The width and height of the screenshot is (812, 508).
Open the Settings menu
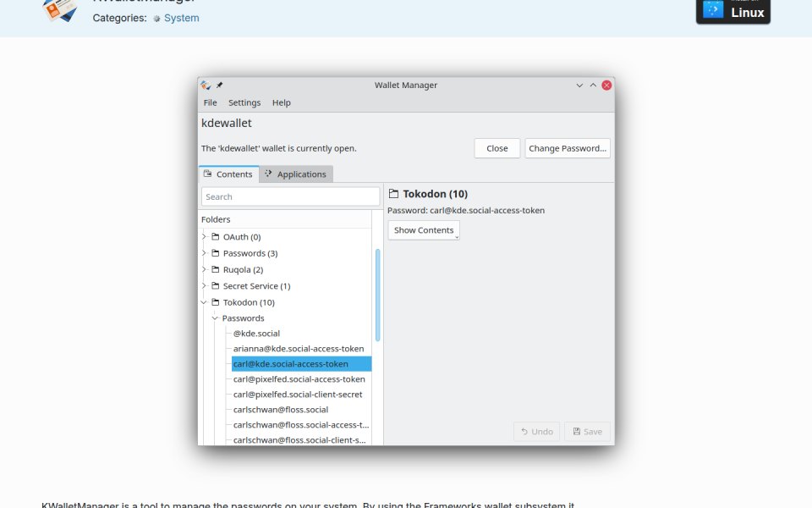(x=244, y=102)
